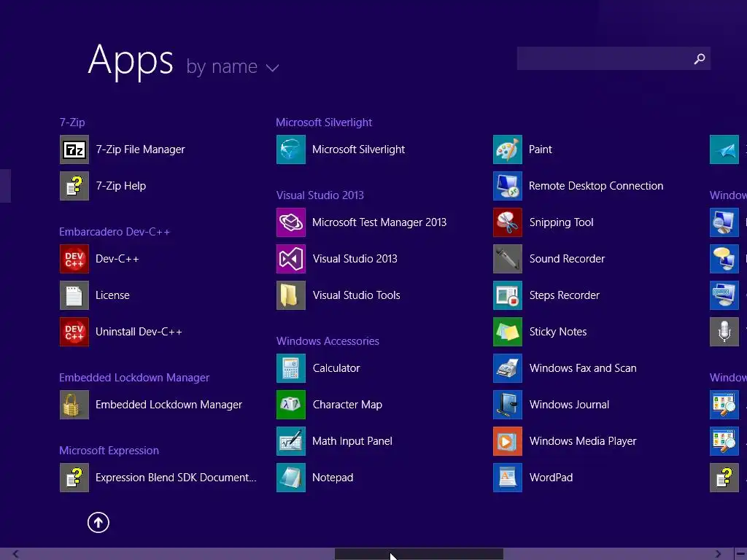The image size is (747, 560).
Task: Open 7-Zip File Manager icon
Action: click(x=74, y=149)
